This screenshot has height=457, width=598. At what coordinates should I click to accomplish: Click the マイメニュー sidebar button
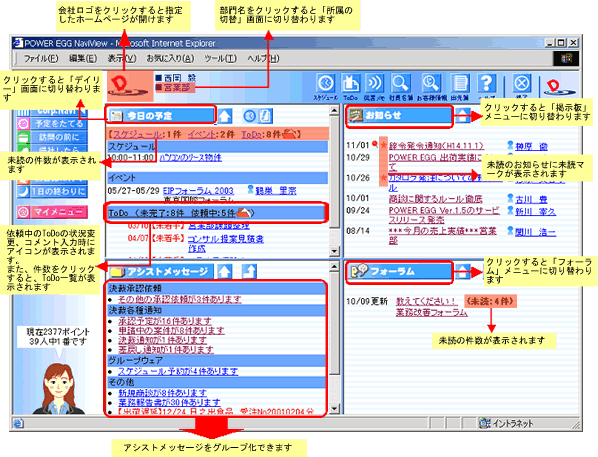click(x=53, y=212)
